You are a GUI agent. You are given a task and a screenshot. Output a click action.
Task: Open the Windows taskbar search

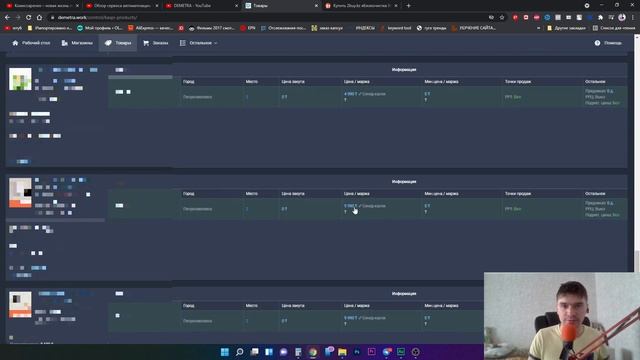pyautogui.click(x=240, y=352)
